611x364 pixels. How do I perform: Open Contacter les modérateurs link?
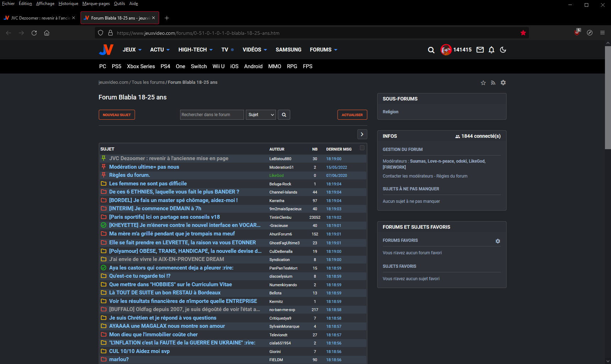click(408, 176)
